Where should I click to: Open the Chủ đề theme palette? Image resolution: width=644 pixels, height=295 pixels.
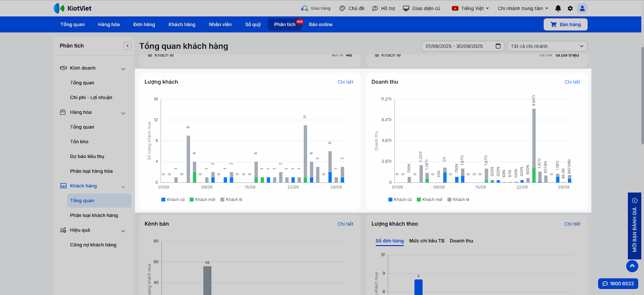(343, 8)
